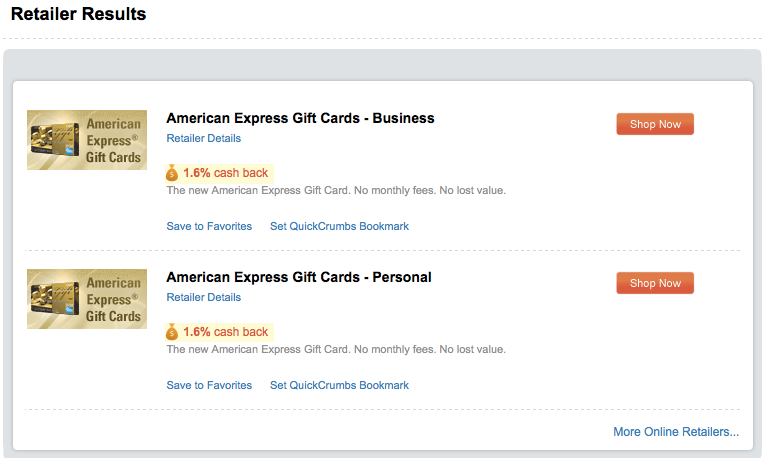Select the 1.6% cash back badge for Personal

(x=220, y=332)
